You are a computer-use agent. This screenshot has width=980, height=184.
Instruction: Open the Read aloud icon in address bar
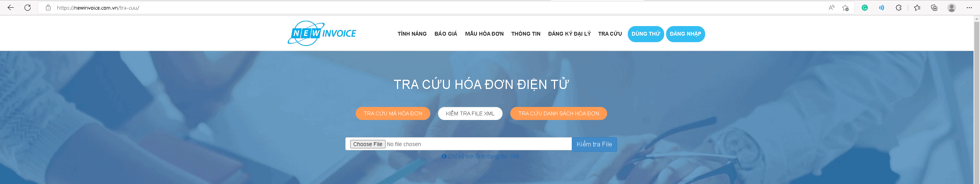831,8
